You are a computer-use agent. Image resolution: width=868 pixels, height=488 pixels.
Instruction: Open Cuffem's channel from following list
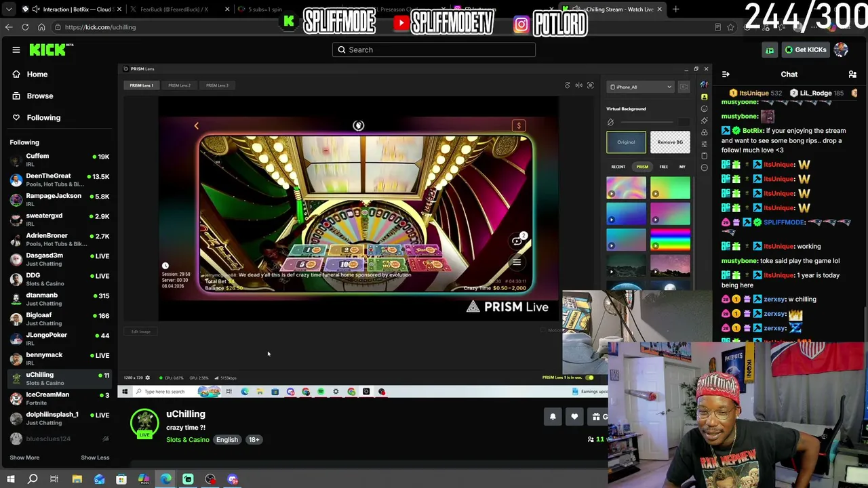point(60,160)
